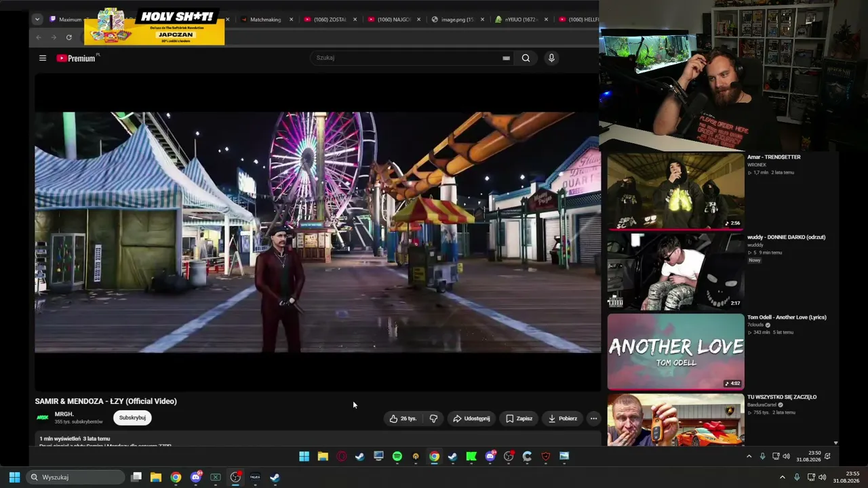Open the 23:55 clock and calendar

[846, 477]
